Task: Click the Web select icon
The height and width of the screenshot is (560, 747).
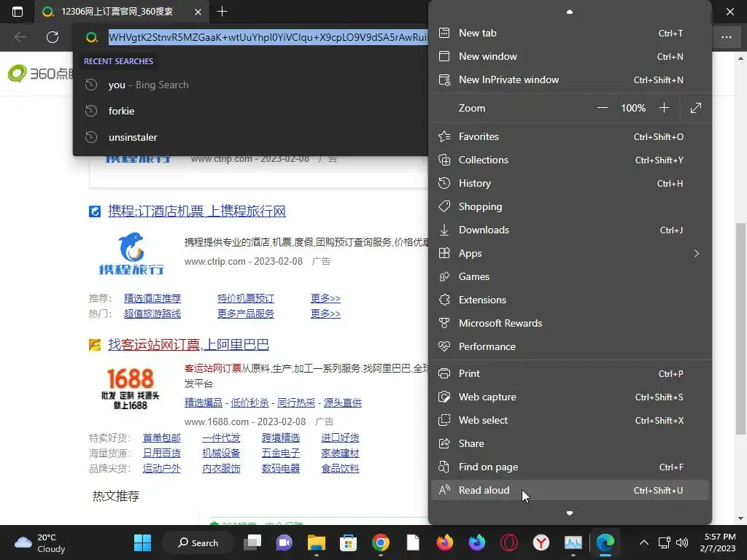Action: 444,420
